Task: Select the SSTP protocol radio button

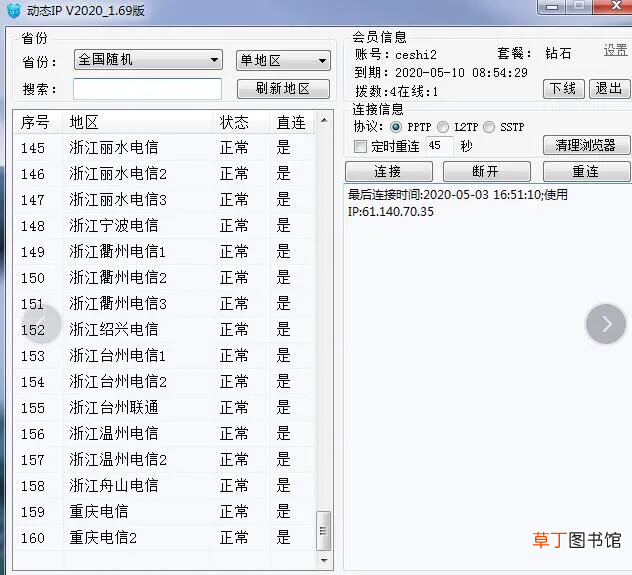Action: pos(489,127)
